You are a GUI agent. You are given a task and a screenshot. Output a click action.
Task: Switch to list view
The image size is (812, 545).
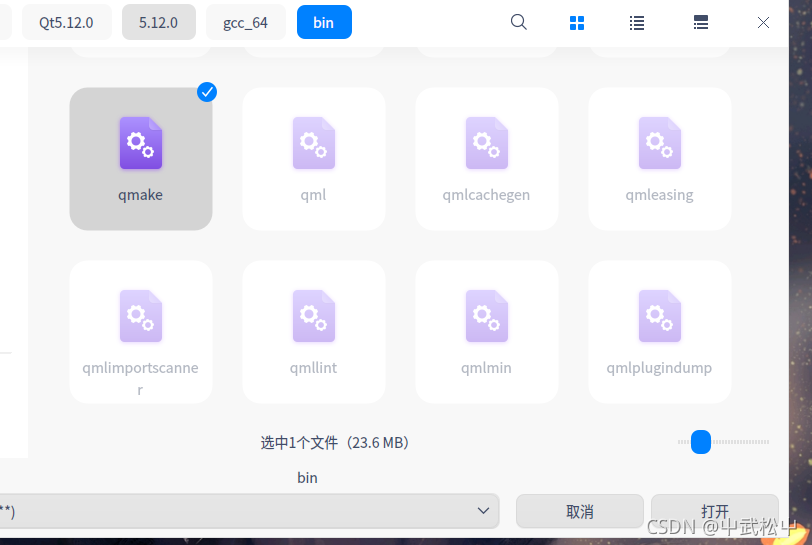coord(637,23)
